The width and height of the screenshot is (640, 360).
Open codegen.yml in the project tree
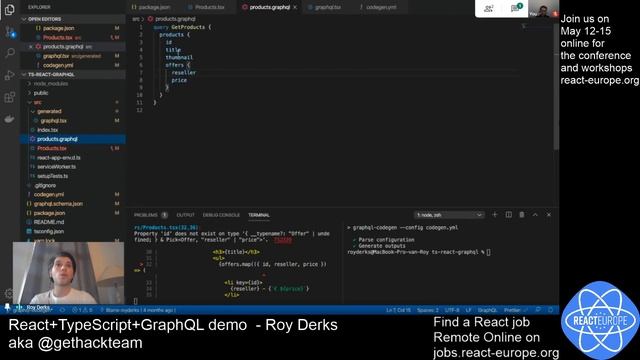pos(49,195)
